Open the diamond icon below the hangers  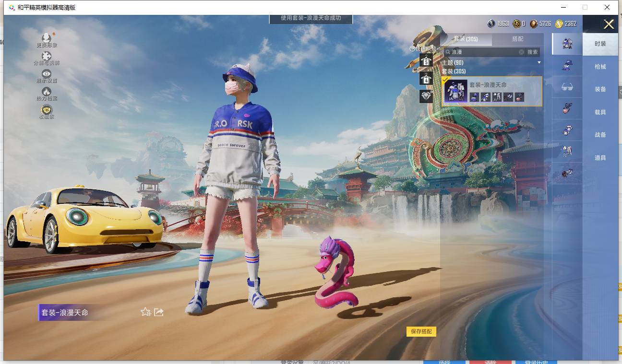426,96
